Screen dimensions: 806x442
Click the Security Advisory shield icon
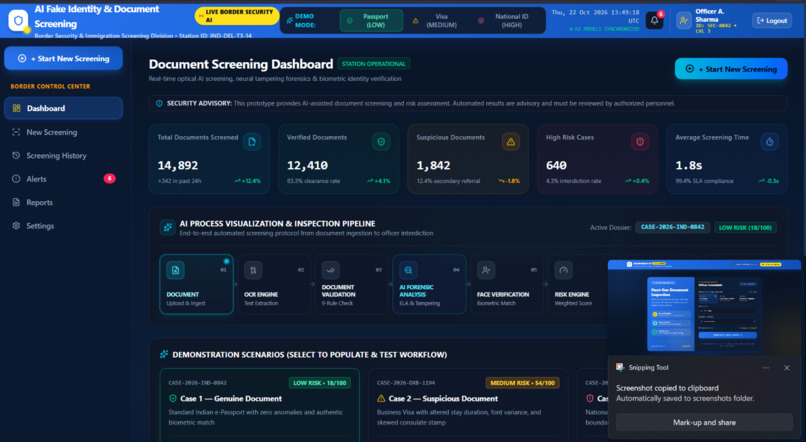tap(159, 103)
